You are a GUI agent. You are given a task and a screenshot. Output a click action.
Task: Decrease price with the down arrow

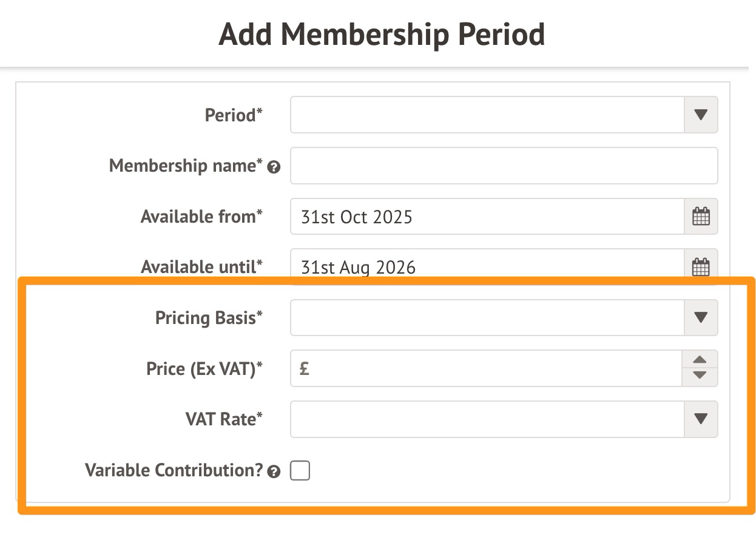click(x=700, y=376)
